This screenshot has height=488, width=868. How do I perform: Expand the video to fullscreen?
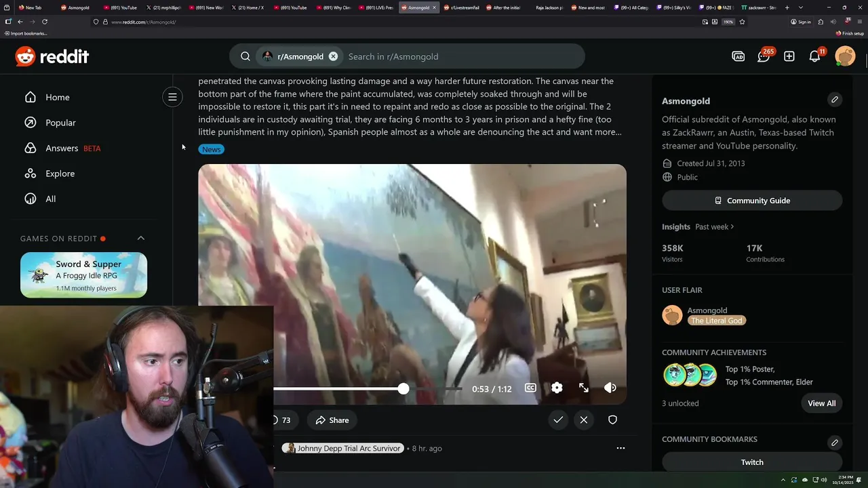coord(584,388)
